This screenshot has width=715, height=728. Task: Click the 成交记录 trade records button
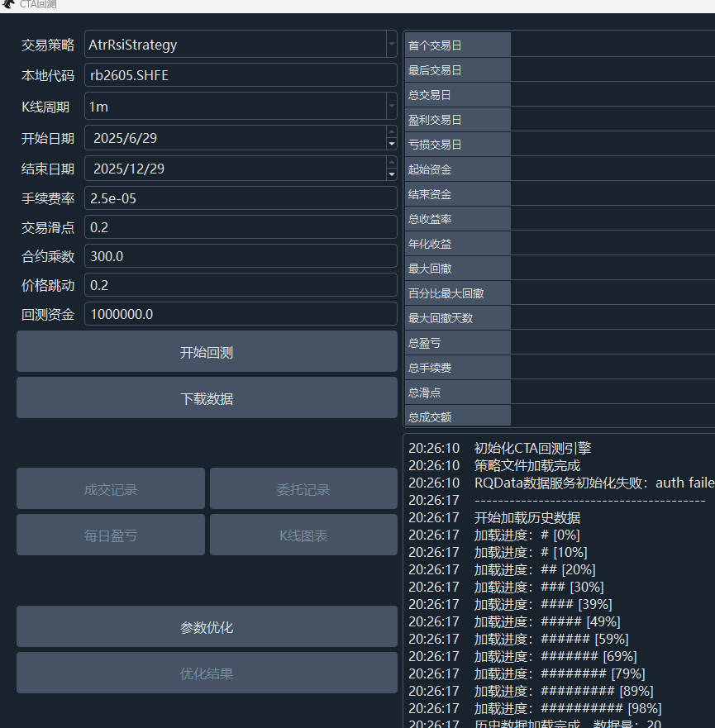(111, 489)
